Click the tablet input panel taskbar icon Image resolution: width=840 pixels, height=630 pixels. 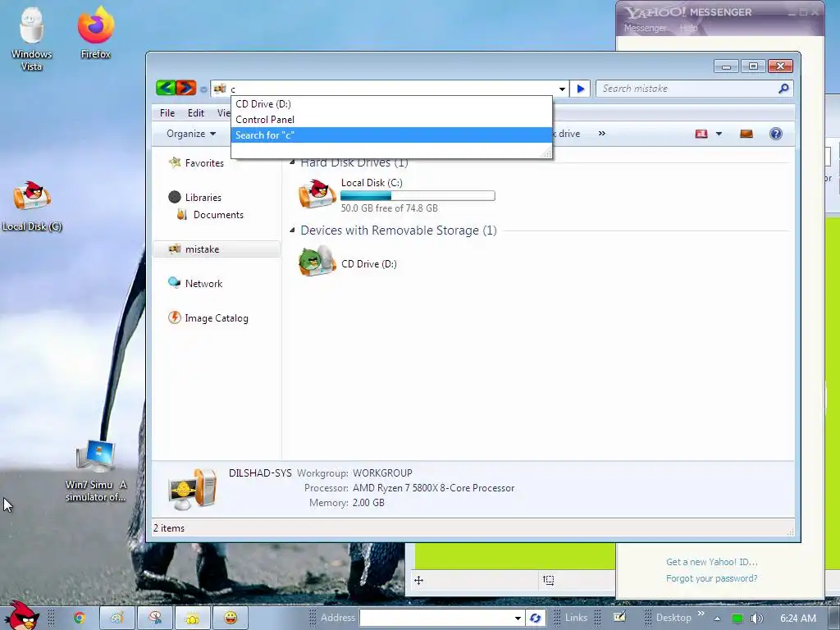pos(619,617)
